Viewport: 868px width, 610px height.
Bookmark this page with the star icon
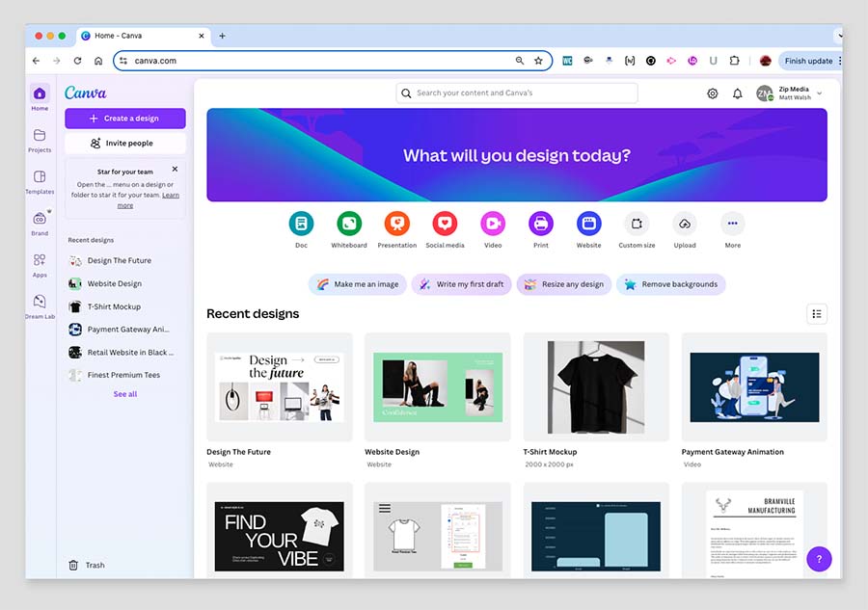tap(538, 61)
